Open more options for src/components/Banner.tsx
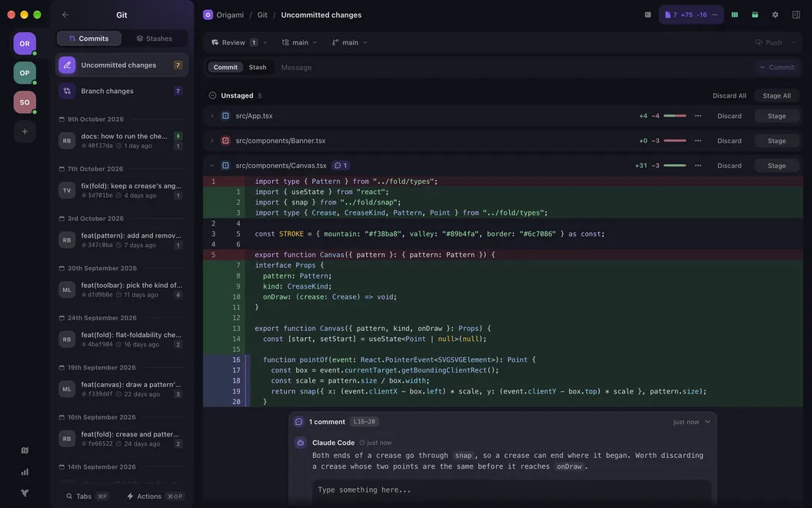812x508 pixels. [x=698, y=141]
